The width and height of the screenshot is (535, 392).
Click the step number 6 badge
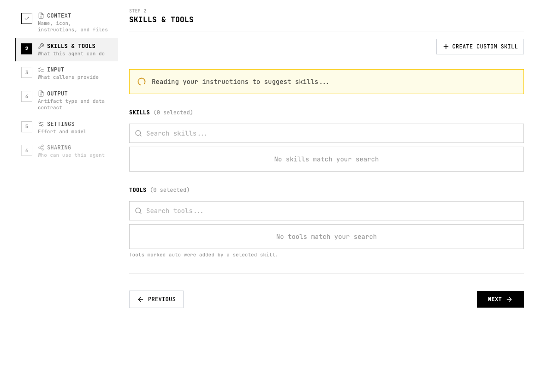click(27, 150)
